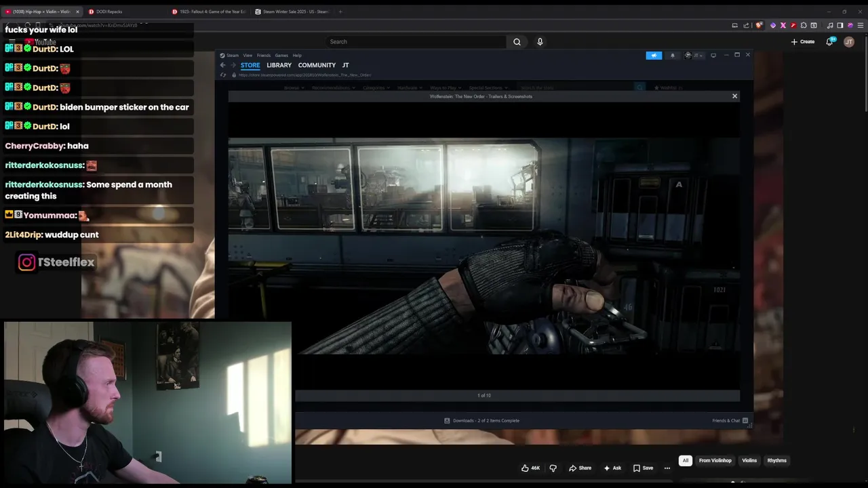Open the browser hamburger main menu
868x488 pixels.
(x=861, y=26)
